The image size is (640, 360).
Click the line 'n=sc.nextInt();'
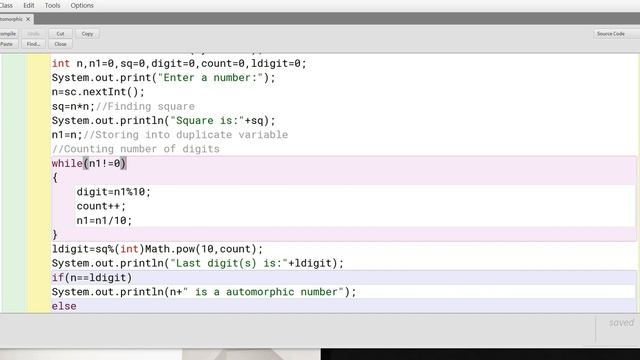(98, 92)
